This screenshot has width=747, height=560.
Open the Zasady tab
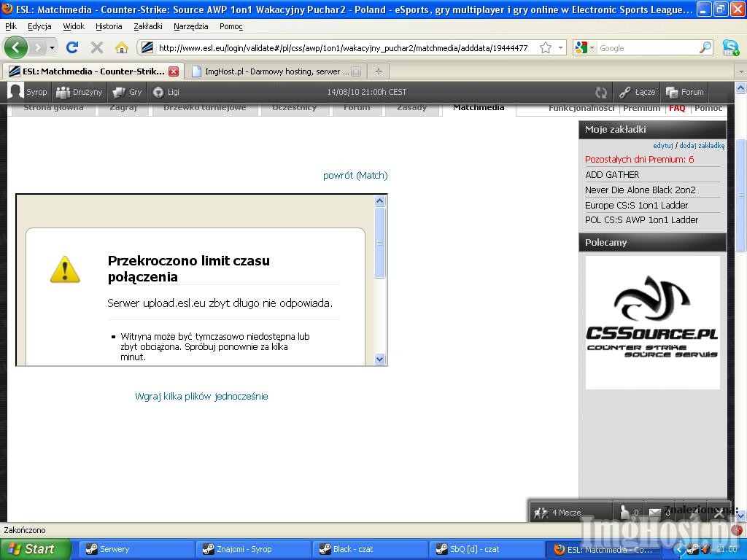tap(411, 108)
